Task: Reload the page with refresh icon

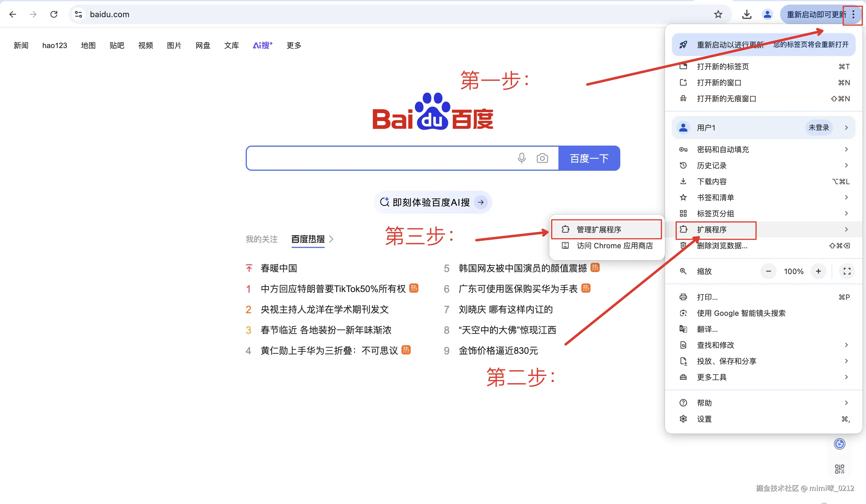Action: pyautogui.click(x=54, y=14)
